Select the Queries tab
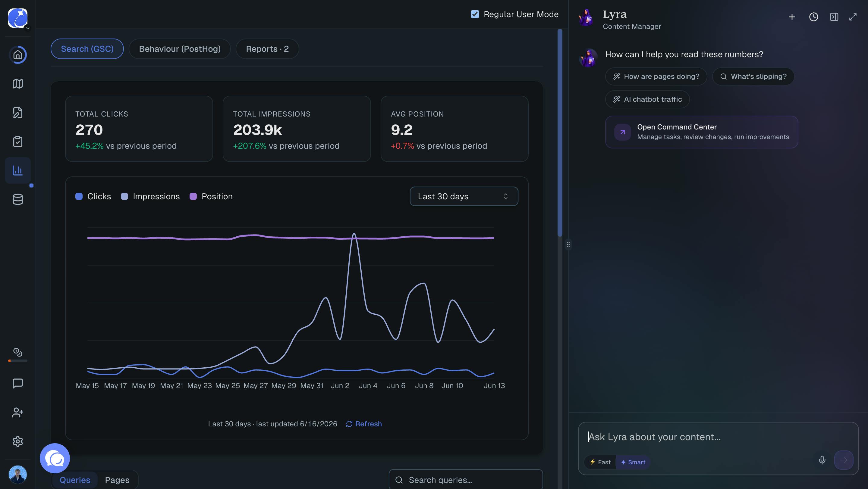Image resolution: width=868 pixels, height=489 pixels. tap(75, 480)
